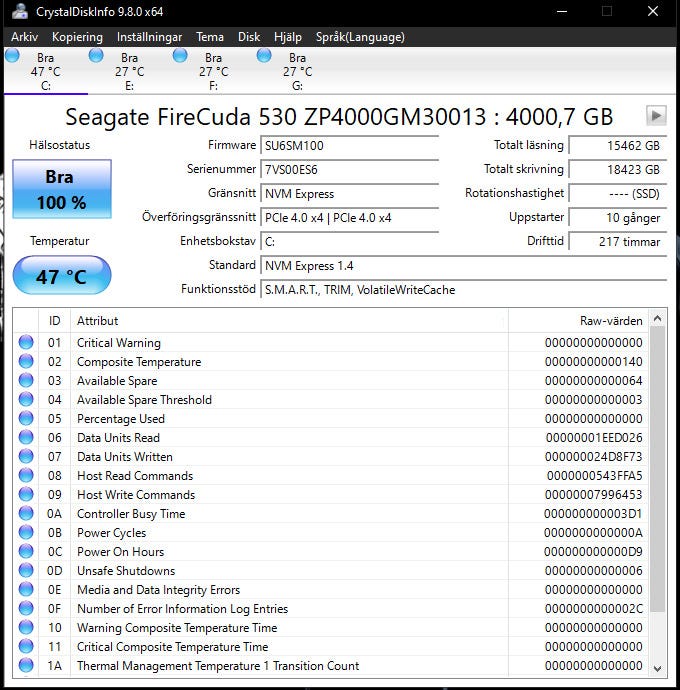
Task: Select the G: drive tab
Action: (298, 71)
